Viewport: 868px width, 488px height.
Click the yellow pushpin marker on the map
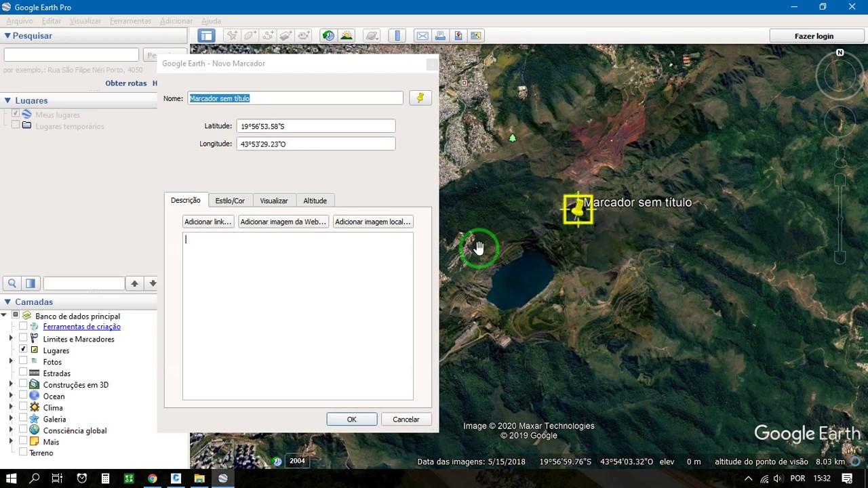[x=578, y=209]
